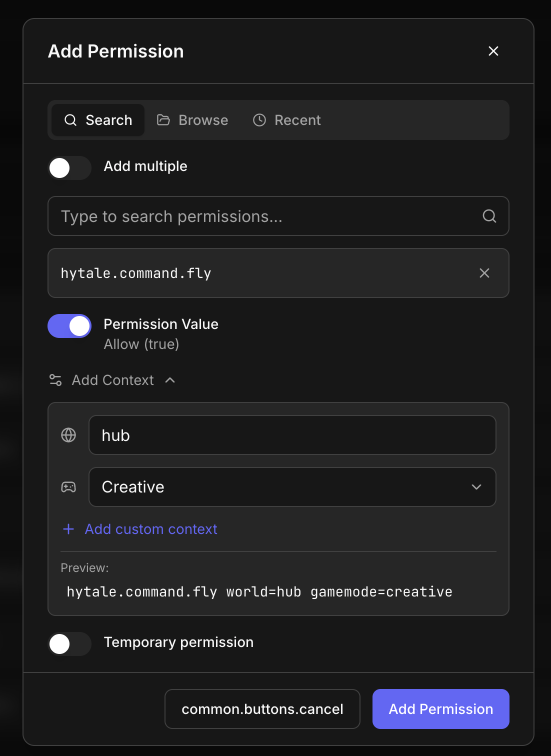The height and width of the screenshot is (756, 551).
Task: Click the Add Permission submit button
Action: (x=440, y=709)
